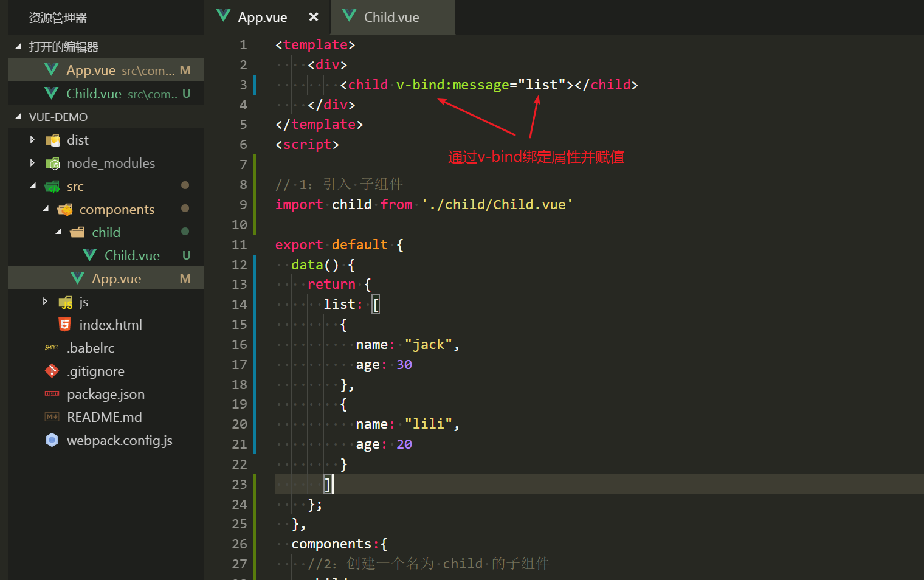This screenshot has height=580, width=924.
Task: Open Child.vue src\com.. in open editors list
Action: [x=106, y=93]
